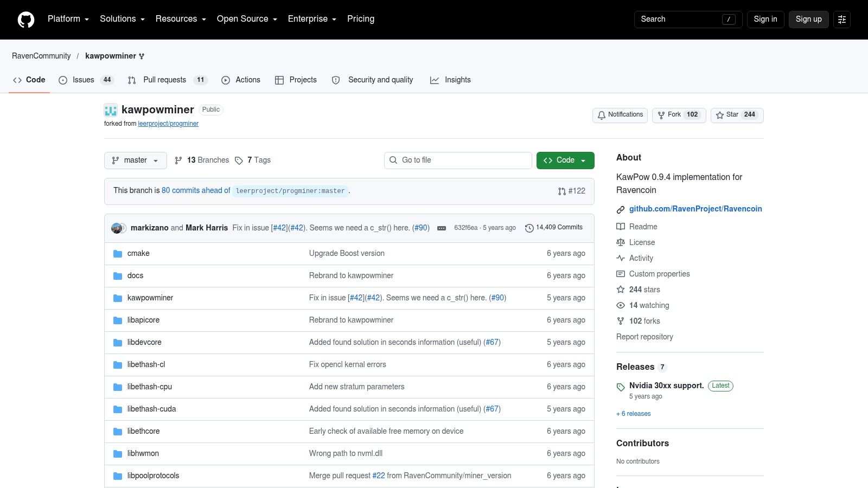Image resolution: width=868 pixels, height=488 pixels.
Task: Click the branch icon beside 13 Branches
Action: 178,160
